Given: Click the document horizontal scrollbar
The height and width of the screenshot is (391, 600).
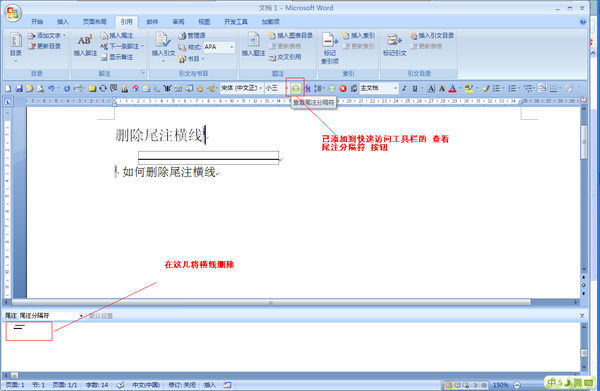Looking at the screenshot, I should tap(272, 302).
